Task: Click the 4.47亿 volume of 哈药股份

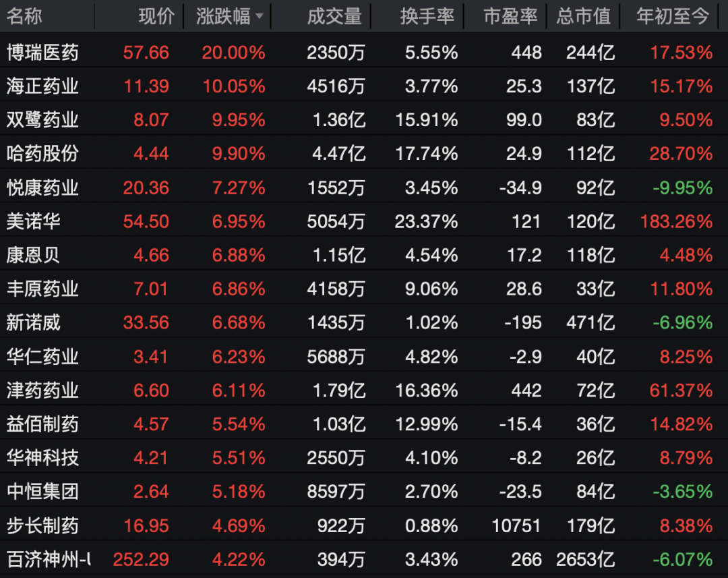Action: pos(340,154)
